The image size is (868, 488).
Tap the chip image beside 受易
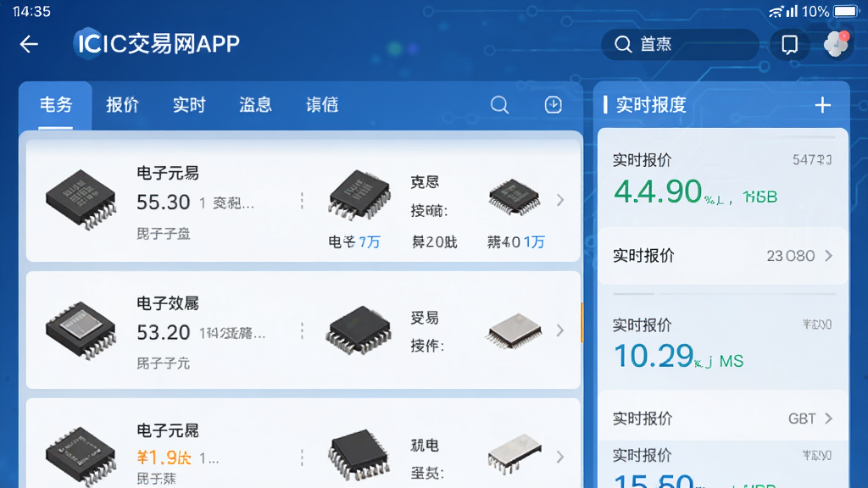coord(359,330)
